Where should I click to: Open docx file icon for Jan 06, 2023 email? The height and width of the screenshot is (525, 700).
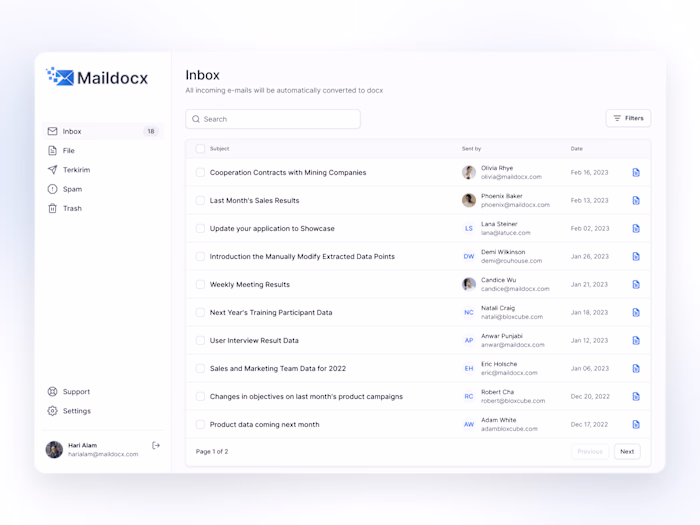[636, 368]
